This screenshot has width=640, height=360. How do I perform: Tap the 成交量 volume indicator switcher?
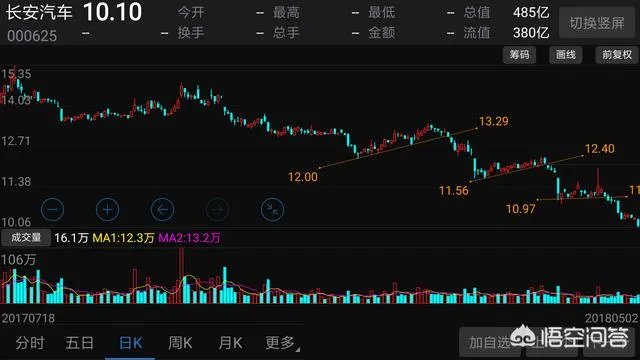point(26,238)
